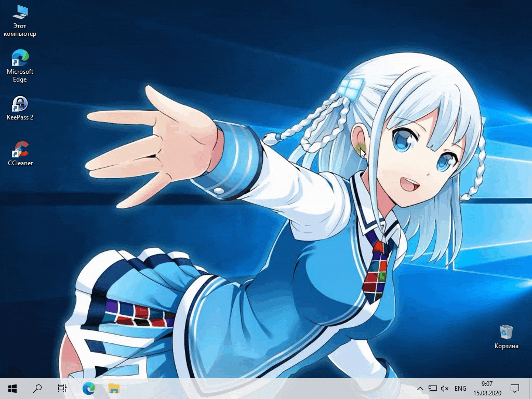Launch Edge from the taskbar
532x399 pixels.
pos(88,389)
